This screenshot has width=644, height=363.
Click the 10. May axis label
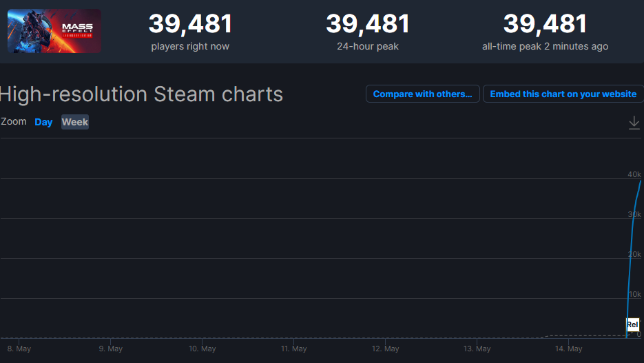pyautogui.click(x=202, y=349)
